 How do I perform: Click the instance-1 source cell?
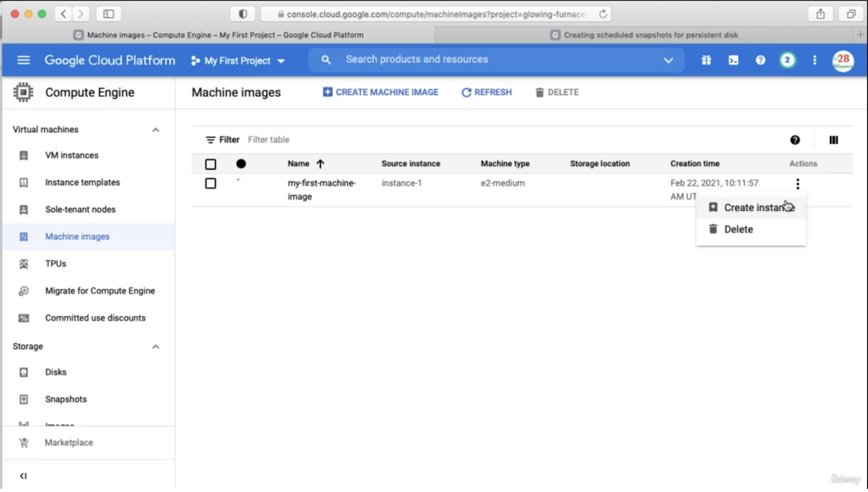point(401,183)
